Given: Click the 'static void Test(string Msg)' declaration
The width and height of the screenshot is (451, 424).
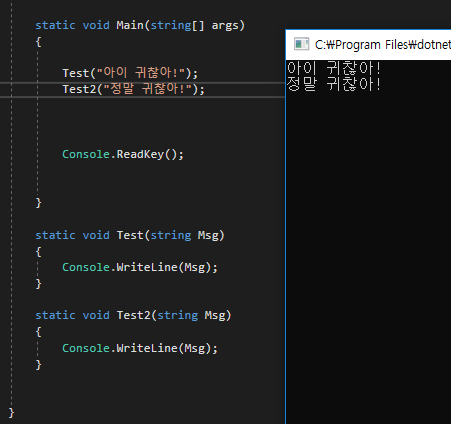Looking at the screenshot, I should click(x=130, y=235).
